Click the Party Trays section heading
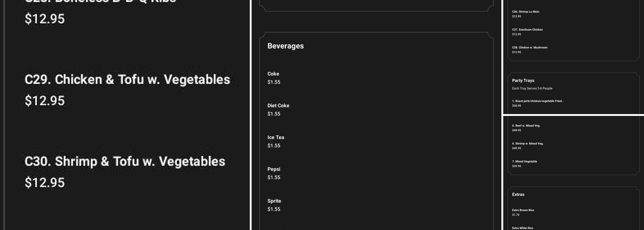Image resolution: width=644 pixels, height=230 pixels. [x=523, y=80]
